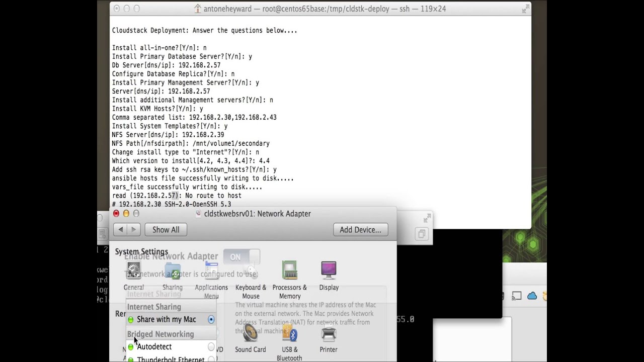Click the cast icon in the browser toolbar
644x362 pixels.
(x=517, y=296)
